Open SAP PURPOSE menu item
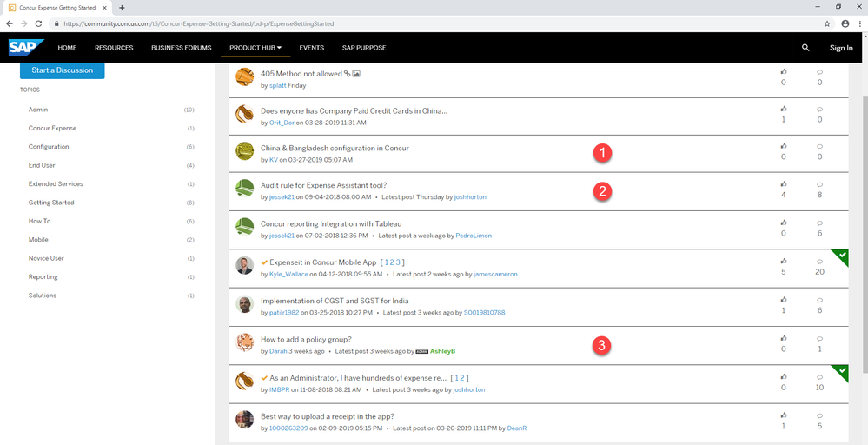This screenshot has width=868, height=445. tap(364, 48)
